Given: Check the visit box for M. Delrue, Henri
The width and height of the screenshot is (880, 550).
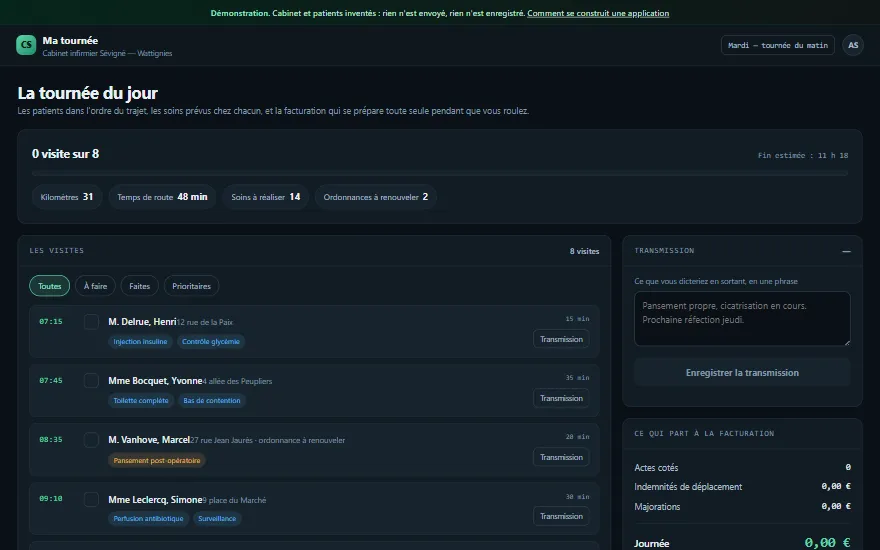Looking at the screenshot, I should coord(91,322).
